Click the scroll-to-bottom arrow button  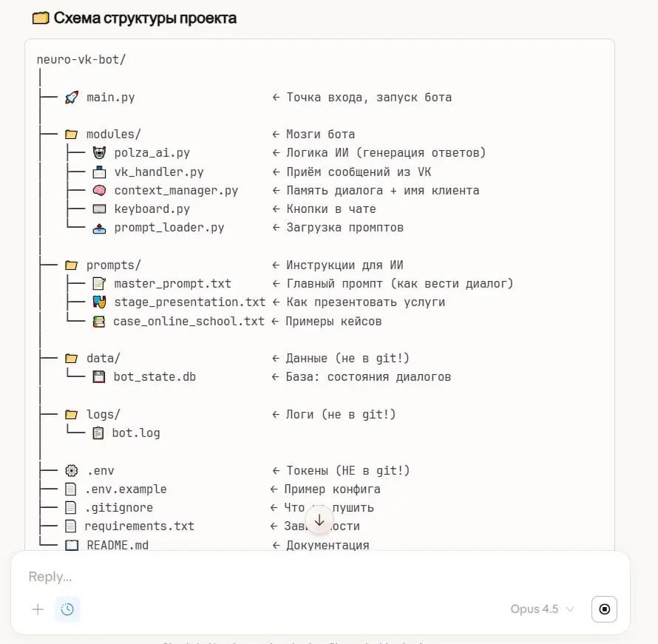pos(319,521)
